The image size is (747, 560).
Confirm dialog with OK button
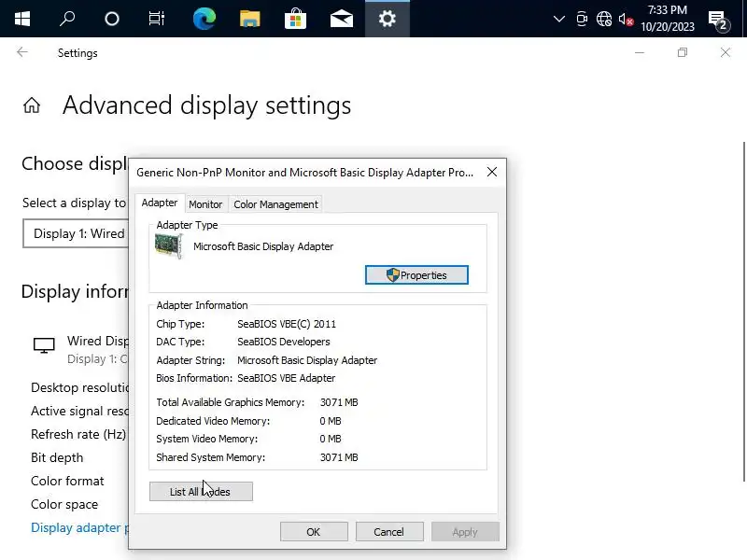click(x=314, y=531)
